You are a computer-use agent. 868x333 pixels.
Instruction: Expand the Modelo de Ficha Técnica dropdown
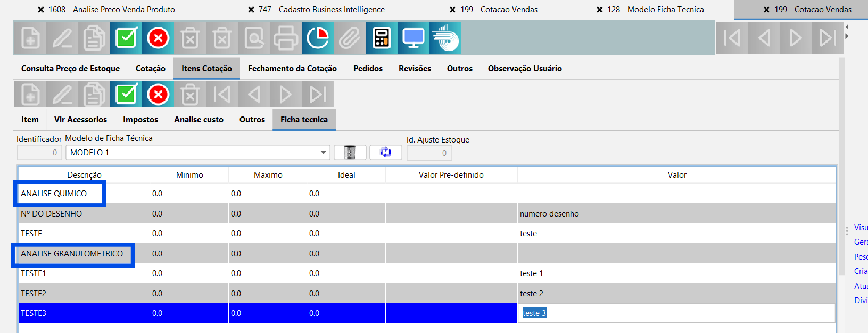(323, 153)
